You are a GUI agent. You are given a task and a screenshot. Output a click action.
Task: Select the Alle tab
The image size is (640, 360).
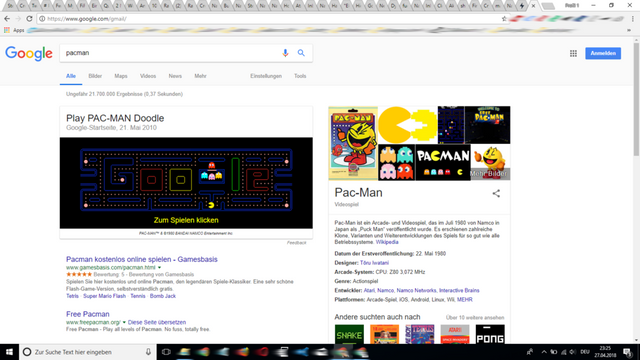click(71, 76)
